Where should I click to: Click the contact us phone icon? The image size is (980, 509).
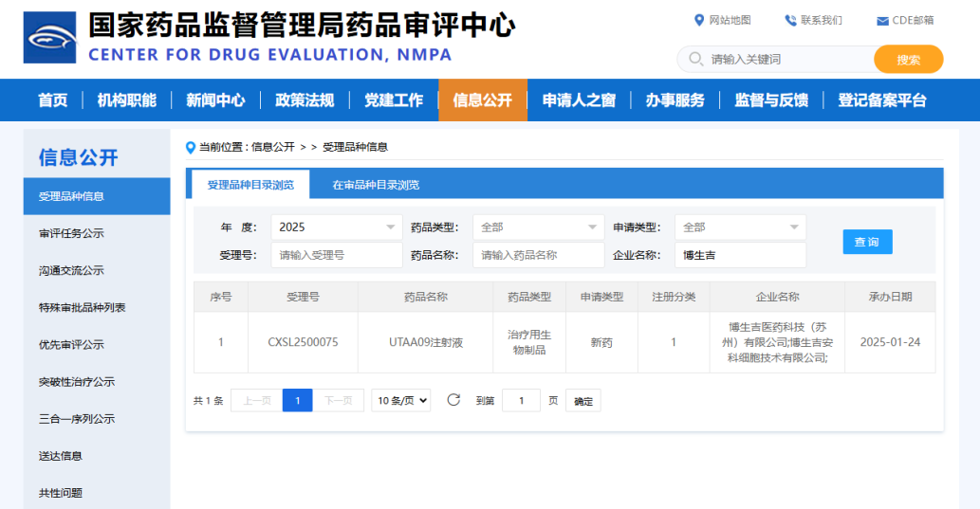tap(790, 20)
